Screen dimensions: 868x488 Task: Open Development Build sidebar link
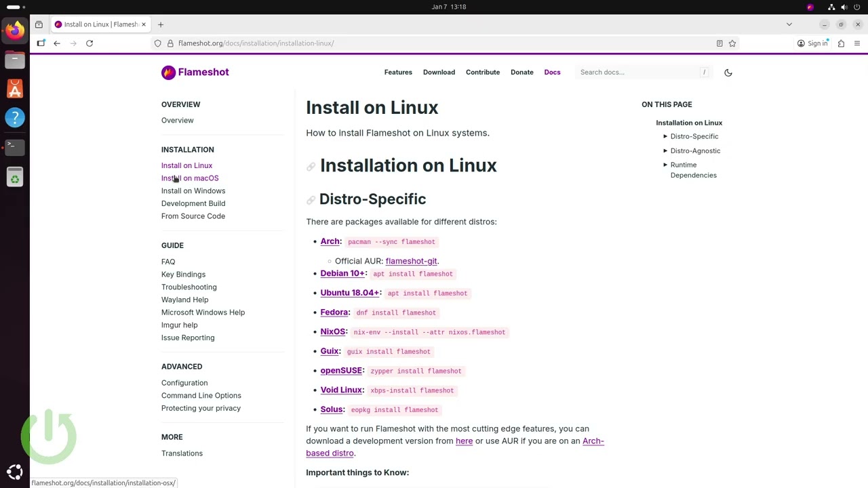[x=193, y=203]
